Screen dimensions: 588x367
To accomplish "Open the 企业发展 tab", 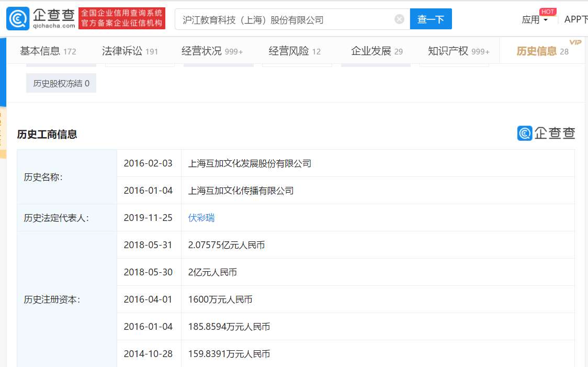I will pos(377,51).
